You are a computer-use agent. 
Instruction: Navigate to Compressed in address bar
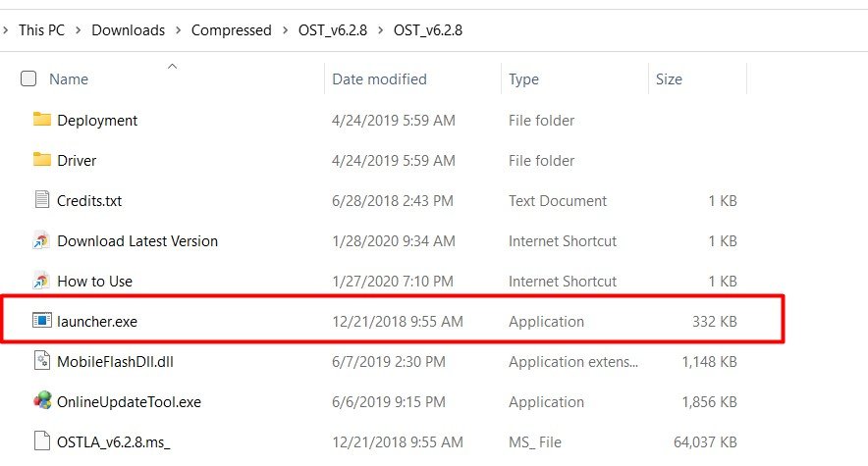[232, 29]
